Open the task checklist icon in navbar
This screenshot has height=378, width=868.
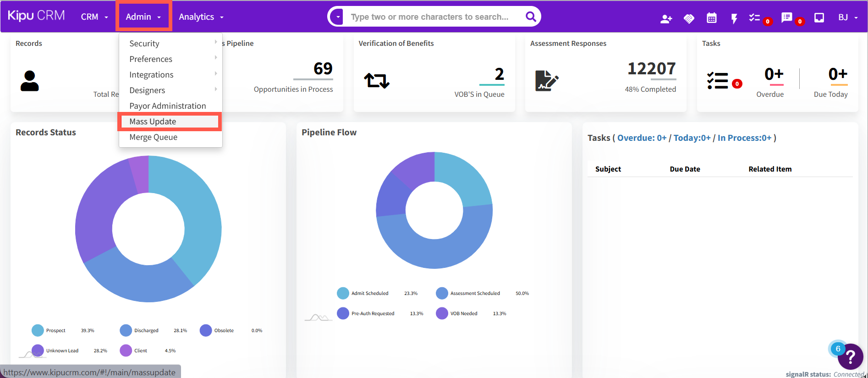754,18
